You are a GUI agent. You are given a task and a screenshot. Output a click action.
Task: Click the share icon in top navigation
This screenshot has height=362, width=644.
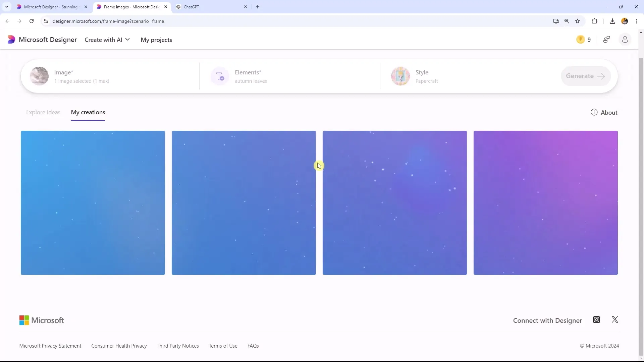point(607,40)
